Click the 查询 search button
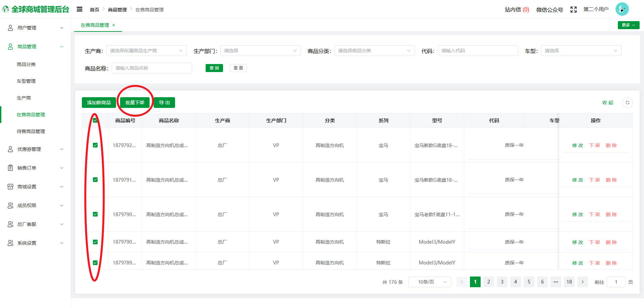Screen dimensions: 644x308 pyautogui.click(x=214, y=68)
